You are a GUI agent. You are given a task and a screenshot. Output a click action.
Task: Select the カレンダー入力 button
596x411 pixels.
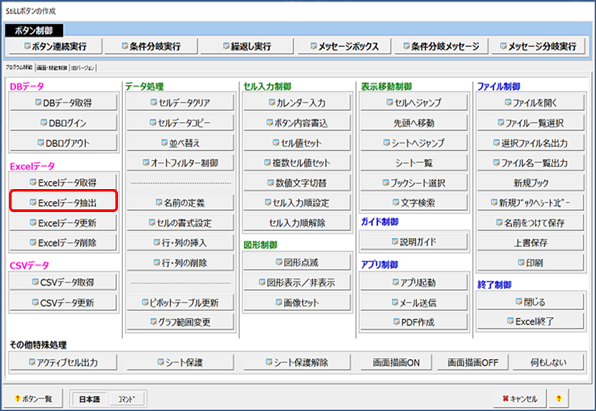coord(297,102)
